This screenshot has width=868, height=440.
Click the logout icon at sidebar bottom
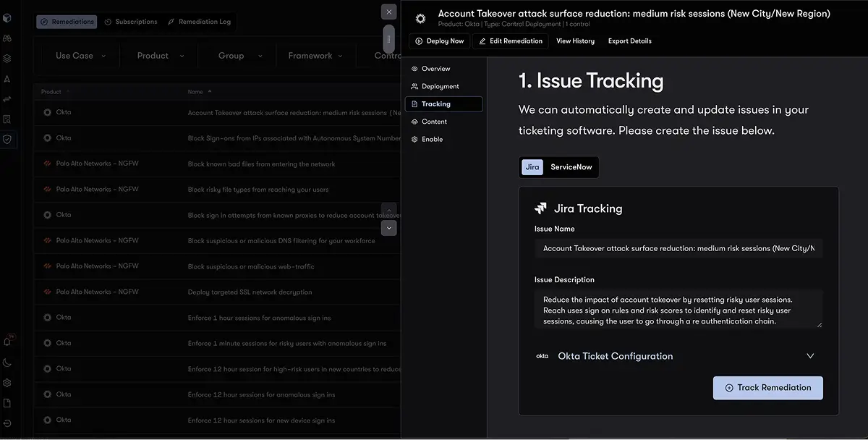point(7,423)
